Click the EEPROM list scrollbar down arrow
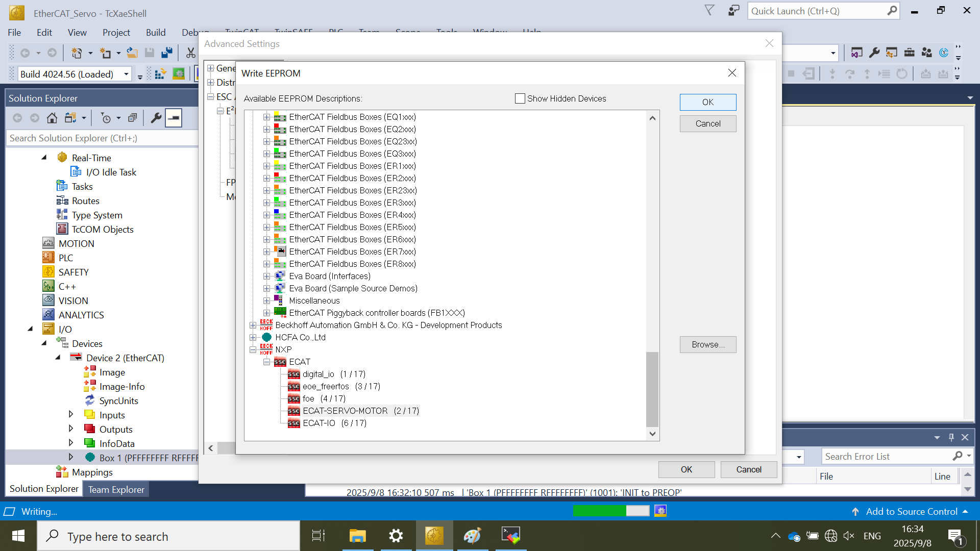 [x=652, y=434]
